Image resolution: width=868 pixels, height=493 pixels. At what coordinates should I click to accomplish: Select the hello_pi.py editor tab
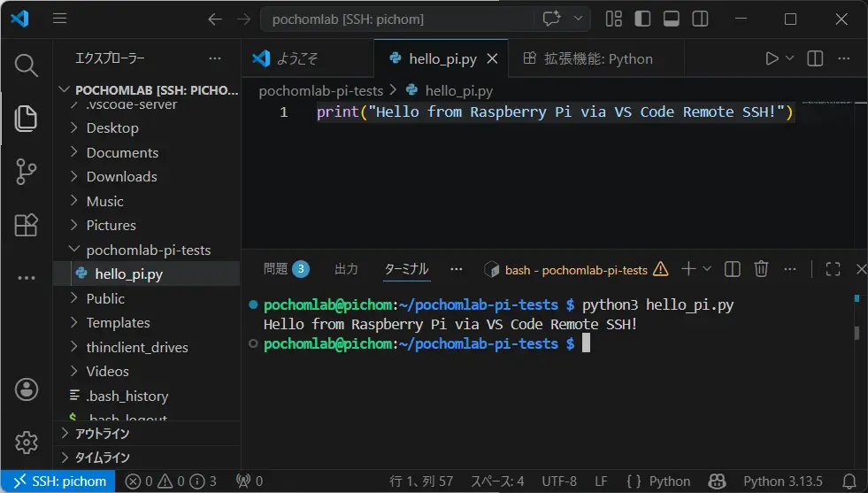pyautogui.click(x=442, y=58)
